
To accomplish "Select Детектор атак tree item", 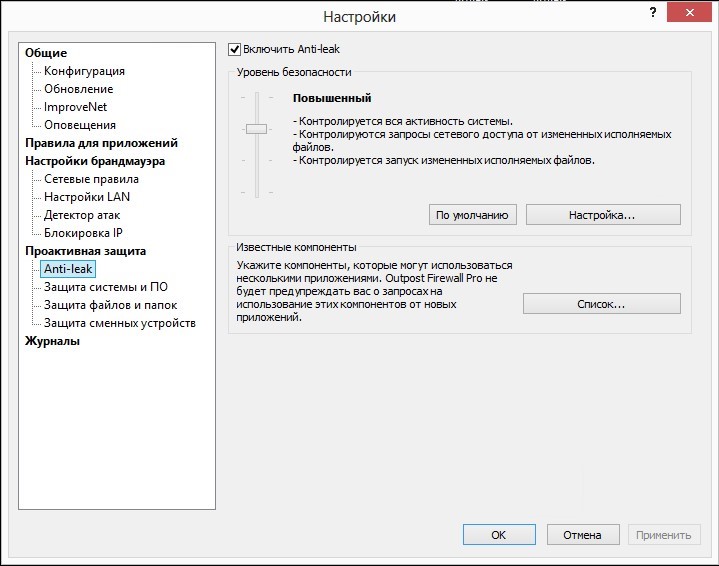I will (x=82, y=215).
